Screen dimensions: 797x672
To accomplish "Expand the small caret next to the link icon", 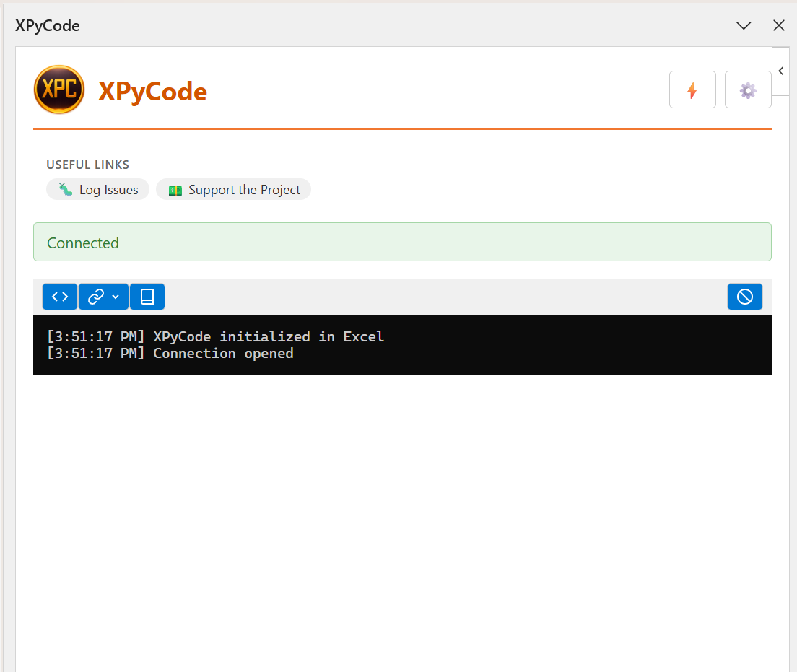I will [x=116, y=297].
